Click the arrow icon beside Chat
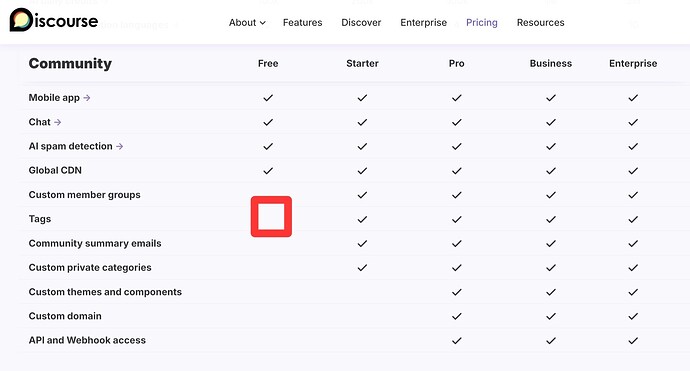 (57, 122)
